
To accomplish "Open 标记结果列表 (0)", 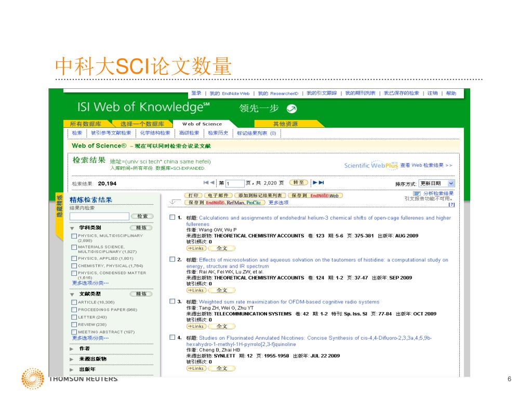I will [257, 134].
